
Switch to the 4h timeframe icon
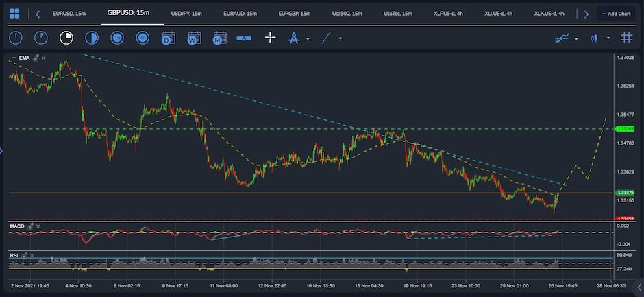[143, 38]
